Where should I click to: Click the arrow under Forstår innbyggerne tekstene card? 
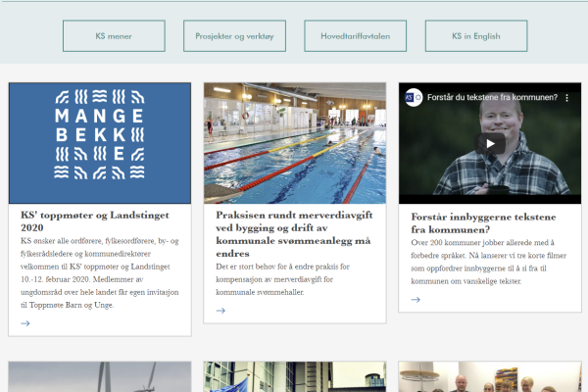click(x=416, y=300)
